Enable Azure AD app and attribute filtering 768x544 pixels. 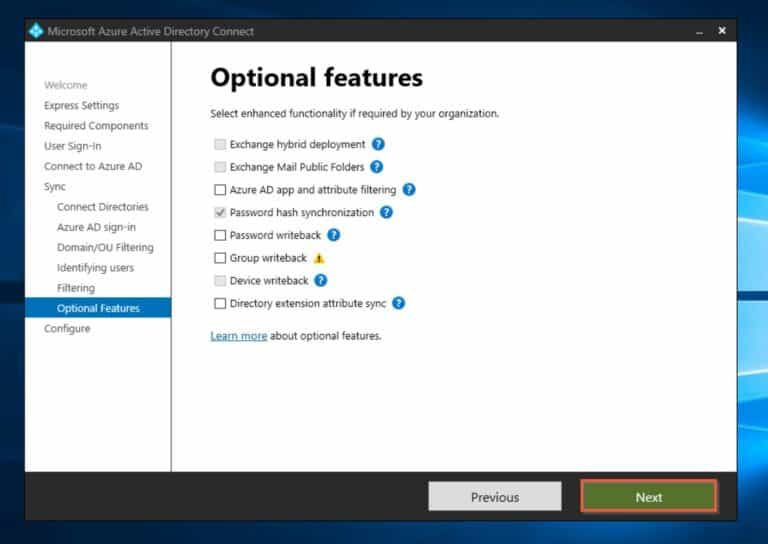click(220, 189)
